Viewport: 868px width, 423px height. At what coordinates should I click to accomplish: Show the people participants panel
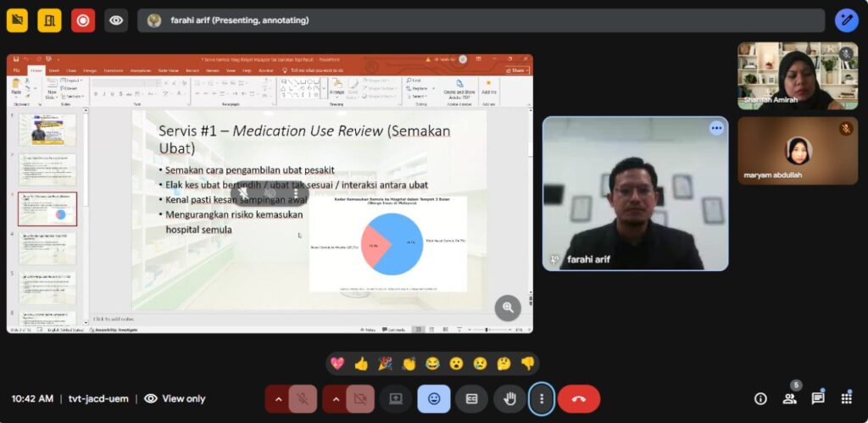click(x=789, y=398)
